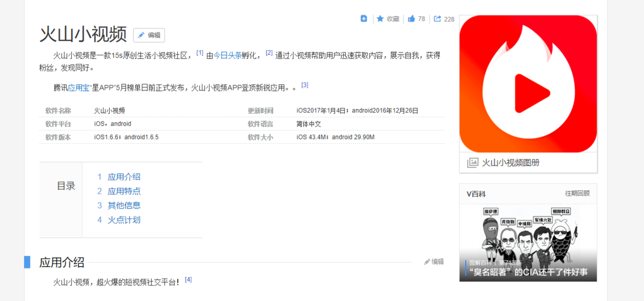Click the 目录 heading

tap(66, 186)
